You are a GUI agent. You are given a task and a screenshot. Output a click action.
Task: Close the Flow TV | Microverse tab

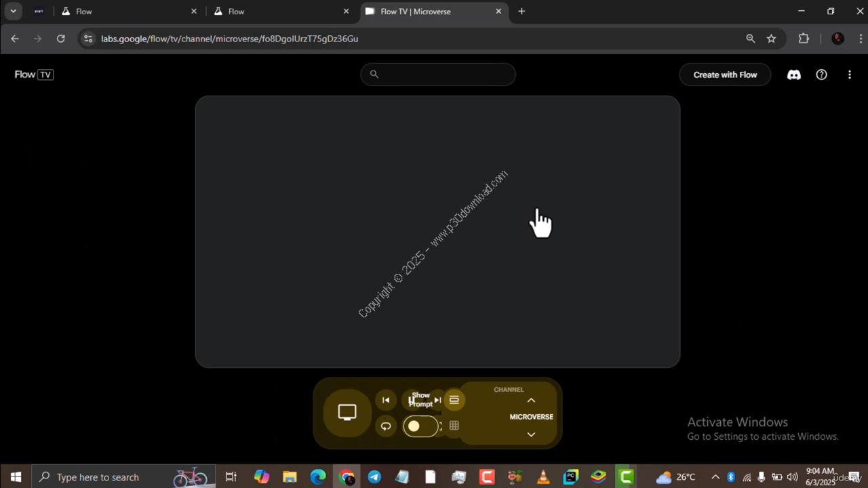pos(498,12)
